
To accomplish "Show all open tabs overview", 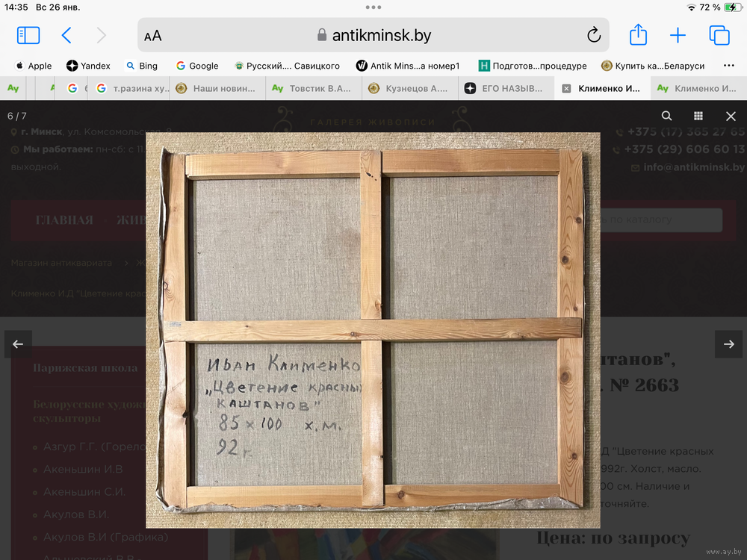I will point(719,35).
